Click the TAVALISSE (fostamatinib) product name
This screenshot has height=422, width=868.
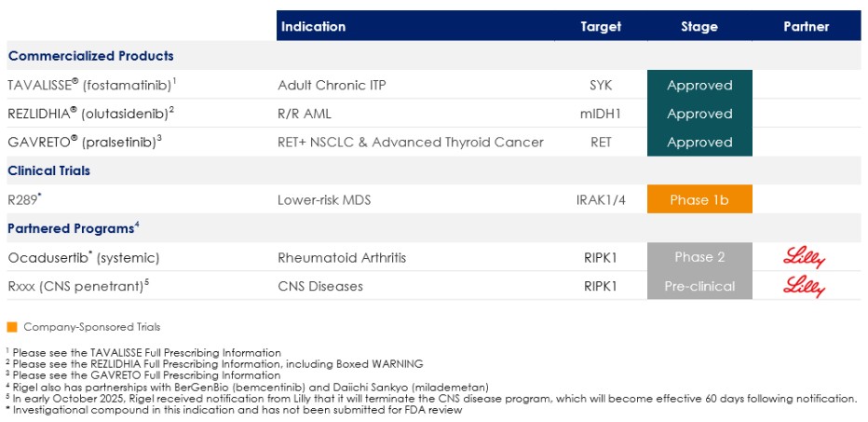tap(91, 86)
